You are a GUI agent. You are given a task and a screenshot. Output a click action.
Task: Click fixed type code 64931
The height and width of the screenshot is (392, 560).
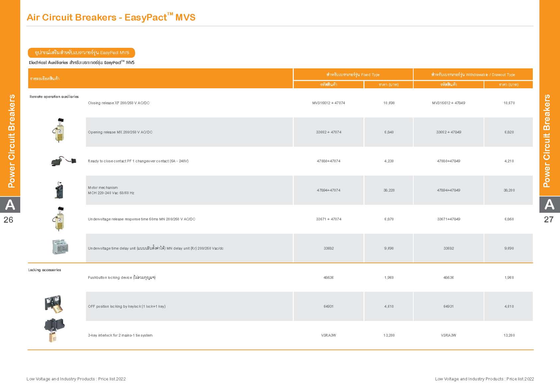[x=329, y=306]
